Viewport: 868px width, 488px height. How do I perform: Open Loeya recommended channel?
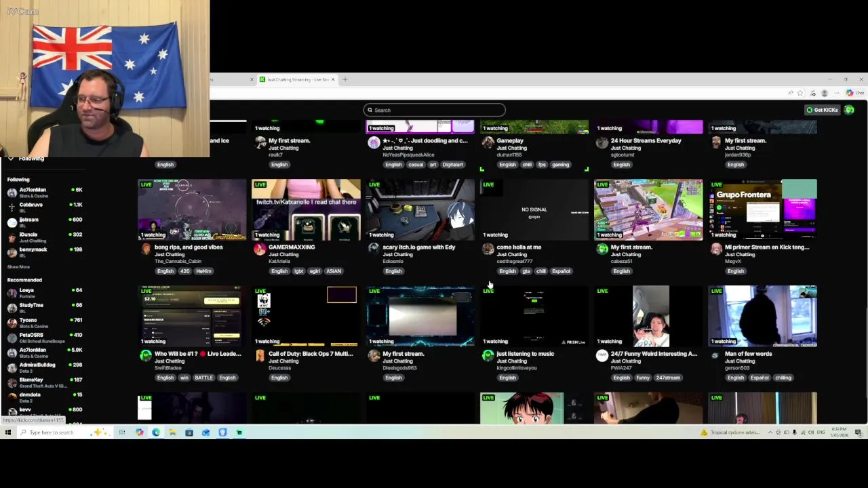(44, 293)
